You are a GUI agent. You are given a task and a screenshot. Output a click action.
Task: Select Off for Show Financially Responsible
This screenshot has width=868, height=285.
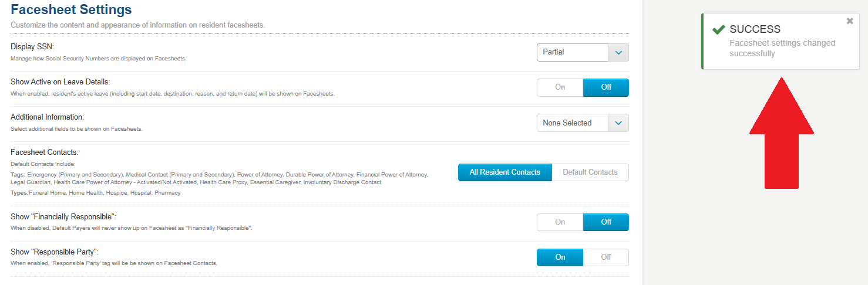(x=606, y=222)
